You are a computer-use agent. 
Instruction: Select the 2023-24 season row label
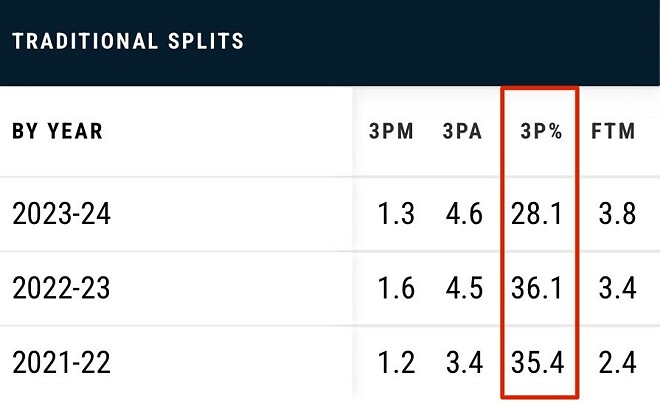click(x=61, y=212)
